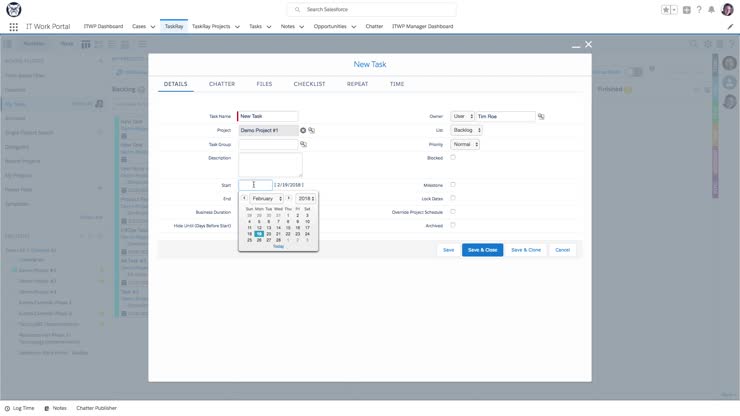Click the pencil edit navigation icon
740x416 pixels.
pyautogui.click(x=730, y=27)
